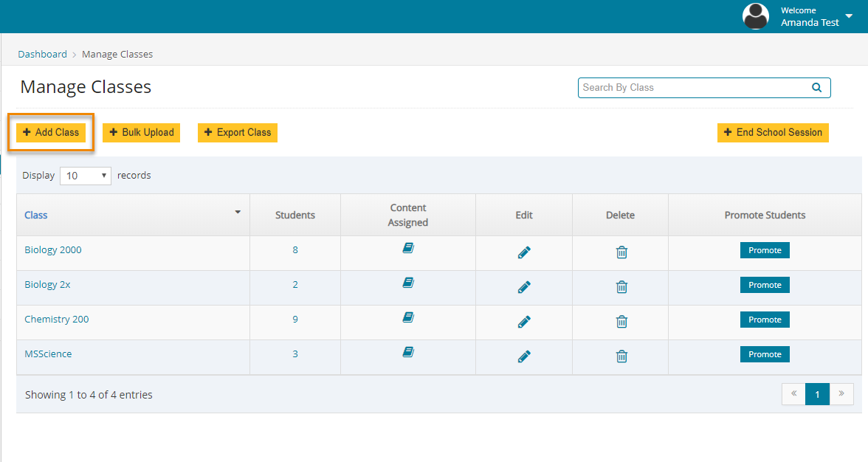868x462 pixels.
Task: Delete the MSScience class row
Action: click(621, 356)
